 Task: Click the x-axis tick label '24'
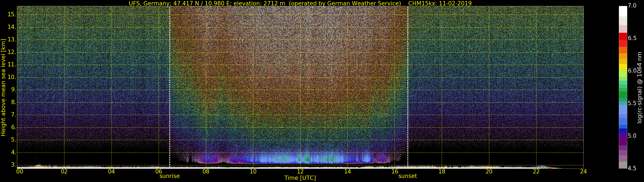click(583, 172)
